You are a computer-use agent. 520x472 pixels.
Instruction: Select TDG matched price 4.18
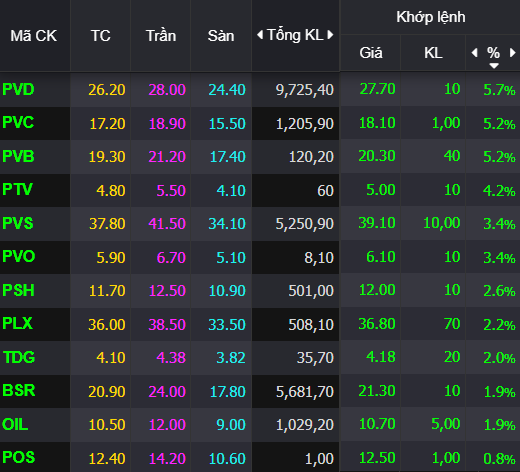pyautogui.click(x=381, y=357)
